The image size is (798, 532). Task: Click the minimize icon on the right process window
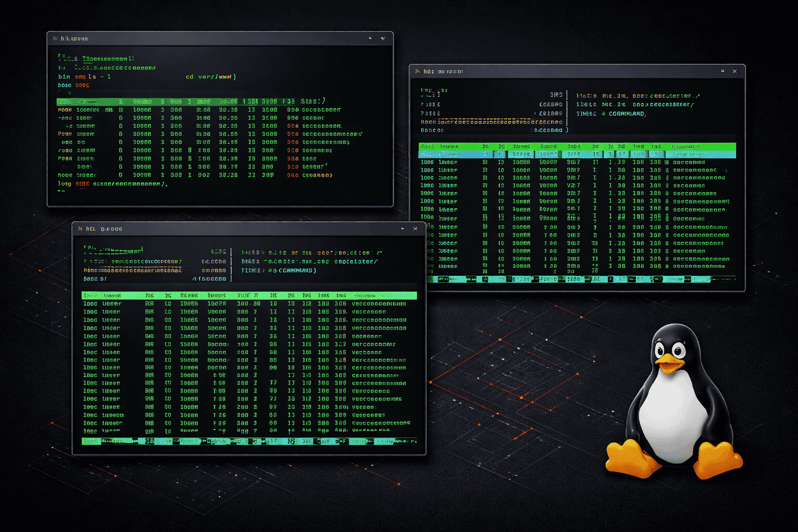click(722, 71)
